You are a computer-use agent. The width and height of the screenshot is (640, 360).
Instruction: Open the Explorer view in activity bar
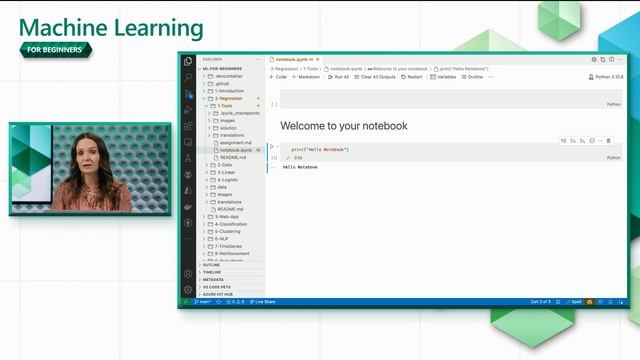pos(188,61)
